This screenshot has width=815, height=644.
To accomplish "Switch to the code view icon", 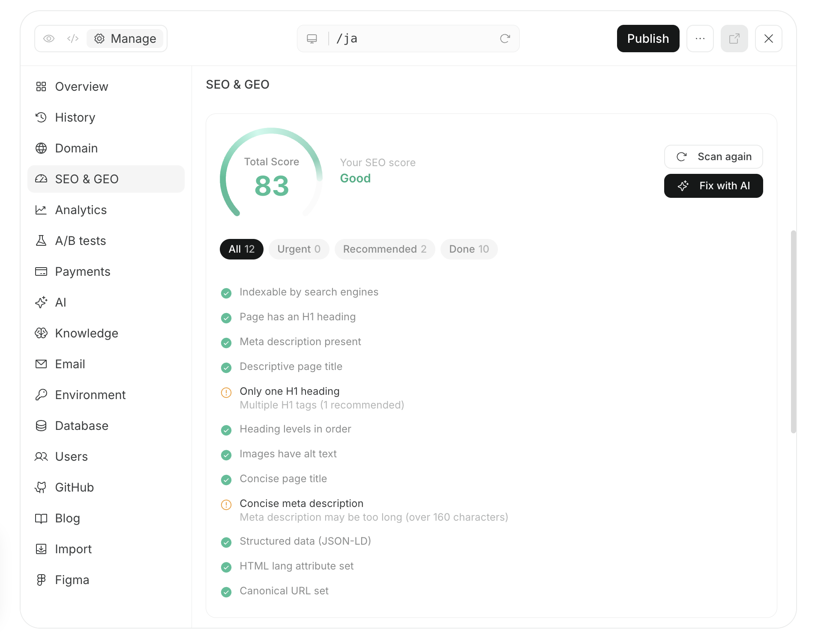I will click(x=73, y=39).
